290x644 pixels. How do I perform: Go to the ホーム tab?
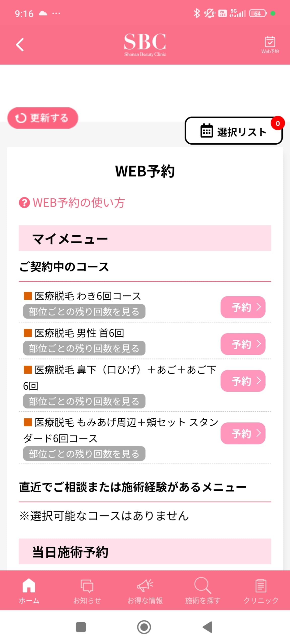pyautogui.click(x=29, y=589)
